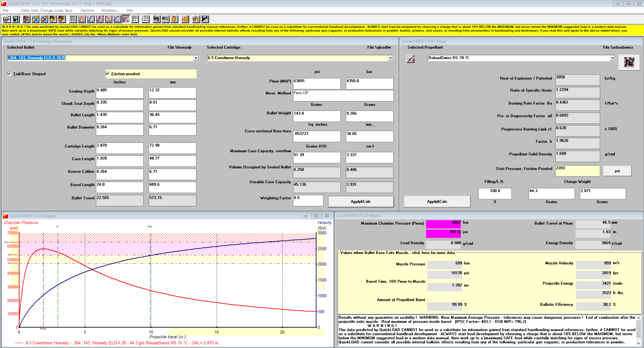Viewport: 644px width, 348px height.
Task: Click the psi unit button for Start Pressure
Action: pyautogui.click(x=617, y=171)
